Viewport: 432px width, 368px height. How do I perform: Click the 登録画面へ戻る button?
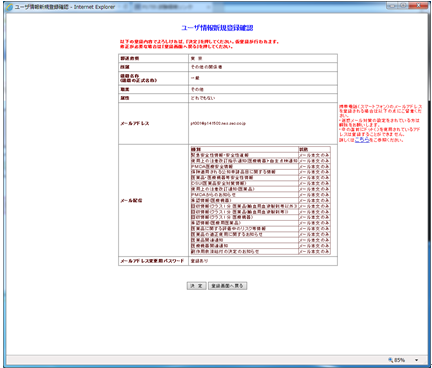point(228,286)
